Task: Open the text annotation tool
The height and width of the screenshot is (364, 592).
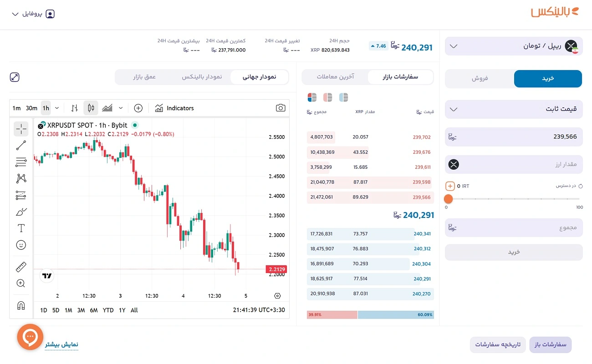Action: (21, 228)
